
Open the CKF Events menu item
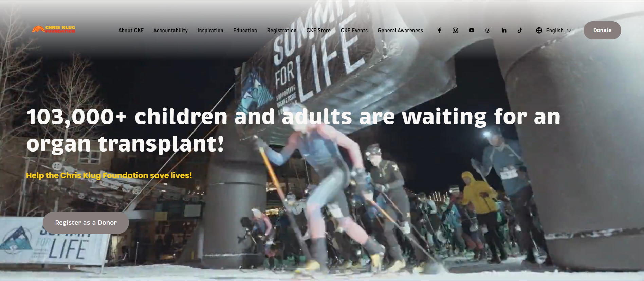pos(354,31)
